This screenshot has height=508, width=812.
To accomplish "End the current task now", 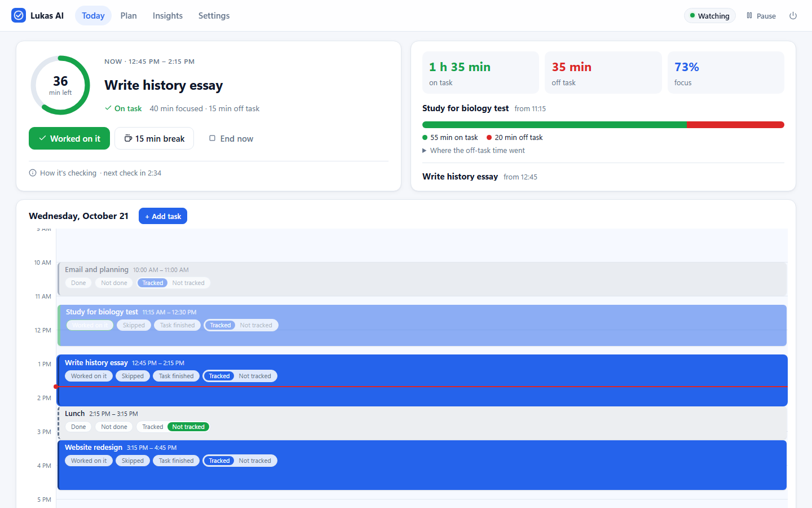I will [231, 138].
